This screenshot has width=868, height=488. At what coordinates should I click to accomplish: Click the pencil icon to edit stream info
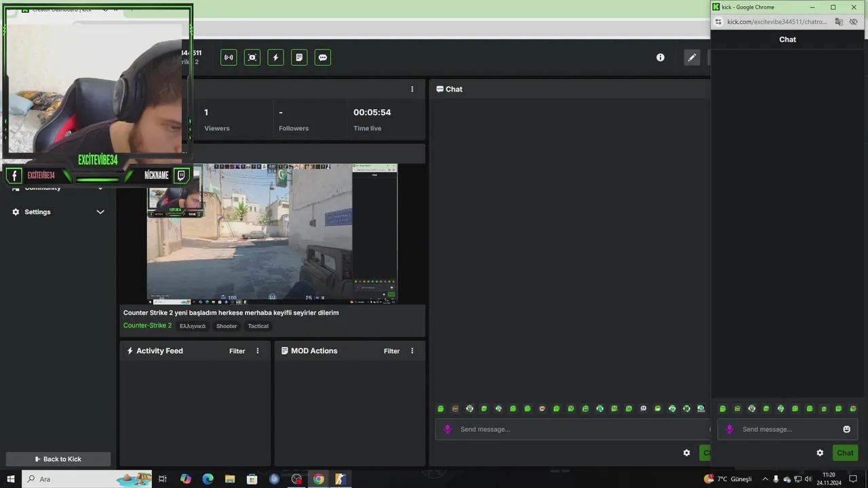[x=692, y=57]
